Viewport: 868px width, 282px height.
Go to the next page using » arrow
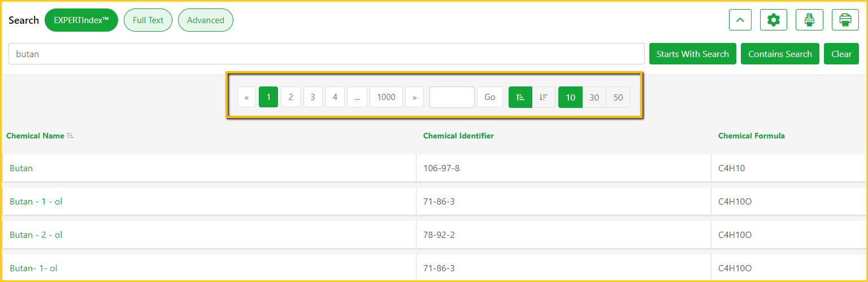(x=414, y=97)
